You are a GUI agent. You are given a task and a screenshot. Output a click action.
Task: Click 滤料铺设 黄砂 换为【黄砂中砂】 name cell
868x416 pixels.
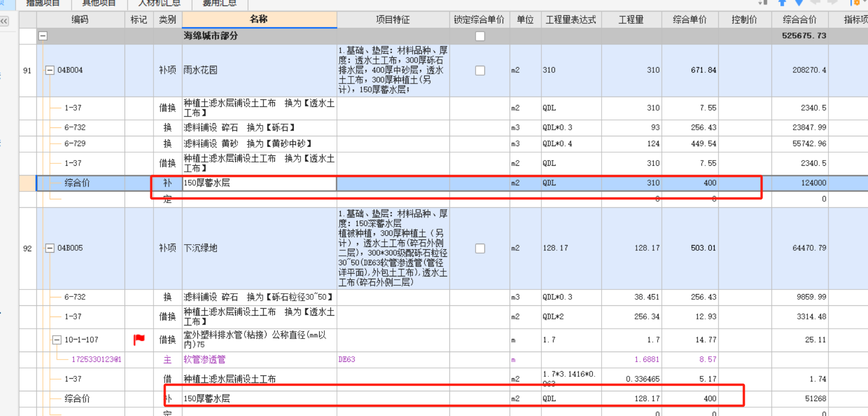tap(259, 144)
